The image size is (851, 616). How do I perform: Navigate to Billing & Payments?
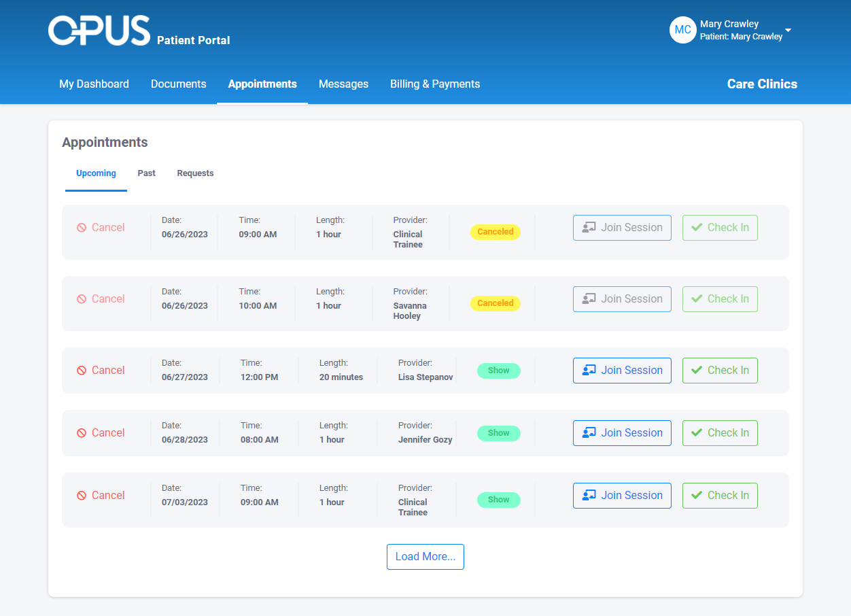point(435,84)
